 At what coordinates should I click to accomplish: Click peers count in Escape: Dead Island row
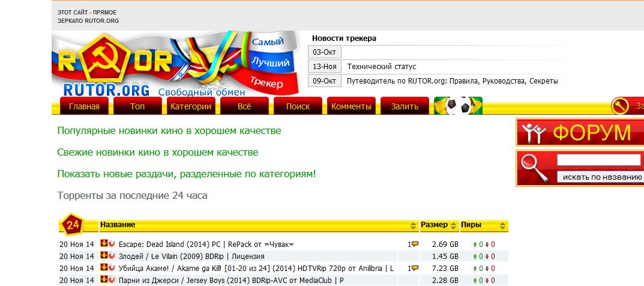pos(484,245)
